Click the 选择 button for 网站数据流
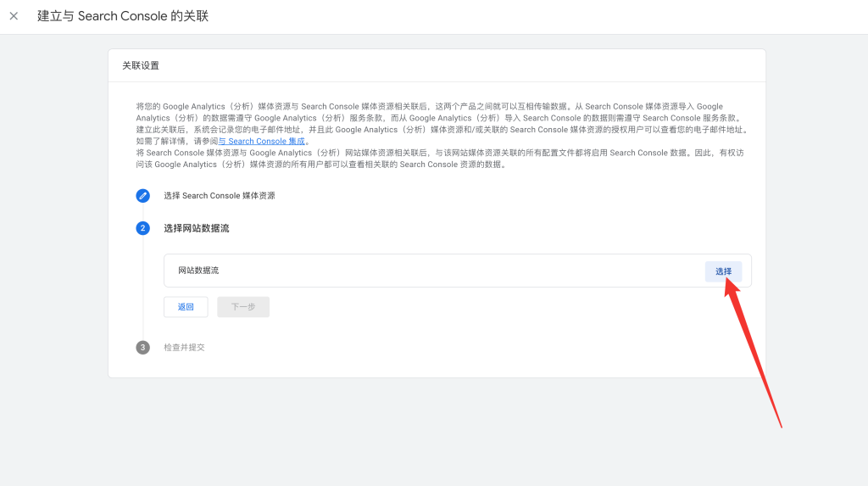 point(723,271)
